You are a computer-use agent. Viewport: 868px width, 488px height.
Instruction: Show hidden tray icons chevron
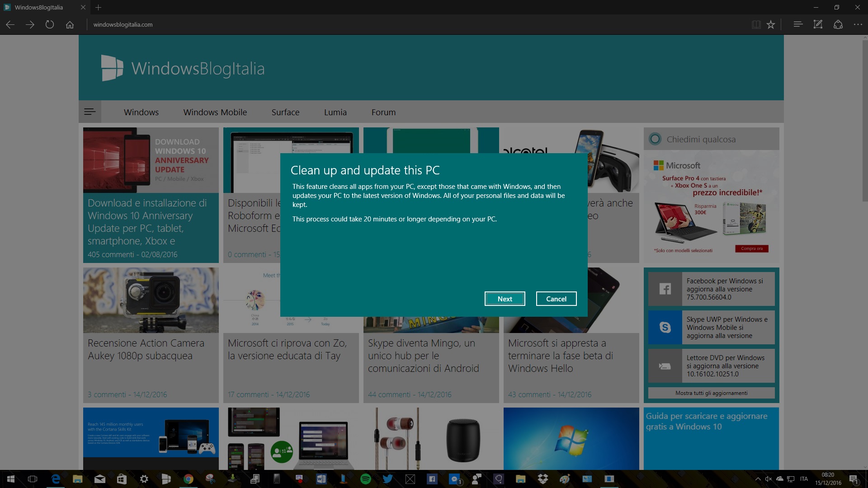[758, 479]
